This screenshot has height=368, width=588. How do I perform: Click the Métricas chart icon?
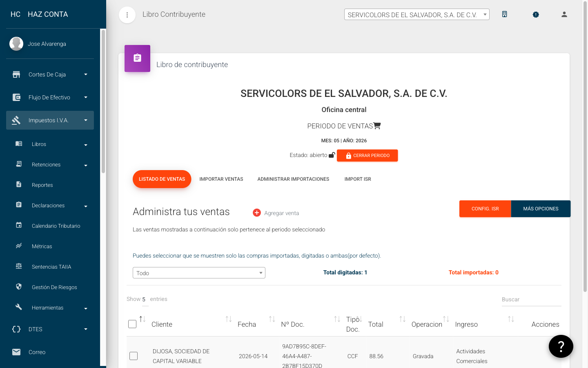coord(19,246)
